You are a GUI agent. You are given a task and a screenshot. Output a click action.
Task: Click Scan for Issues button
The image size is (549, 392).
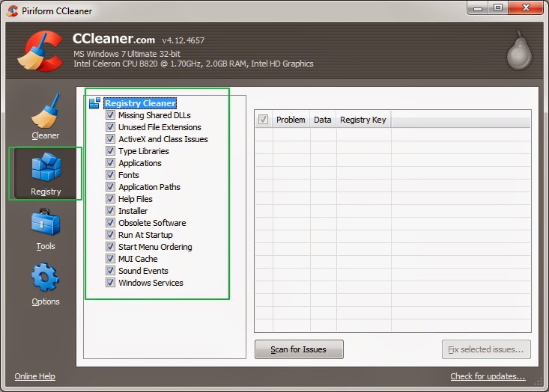coord(299,349)
